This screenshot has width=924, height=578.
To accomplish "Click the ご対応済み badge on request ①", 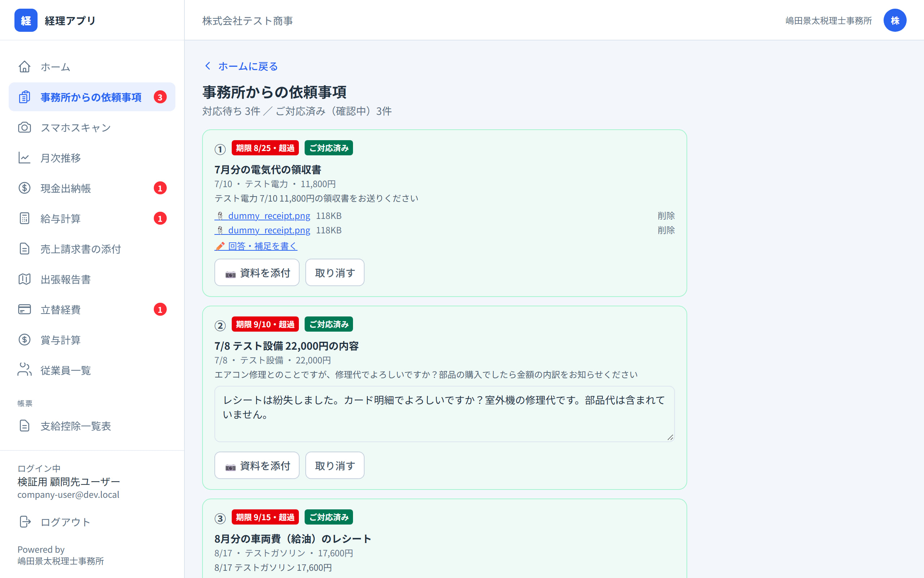I will click(x=328, y=148).
